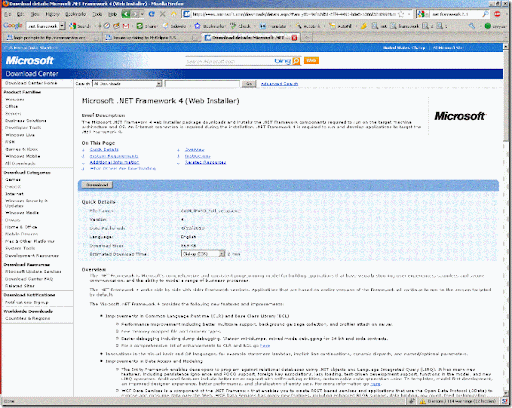The image size is (512, 408).
Task: Click the Google Toolbar wrench settings icon
Action: click(x=472, y=26)
